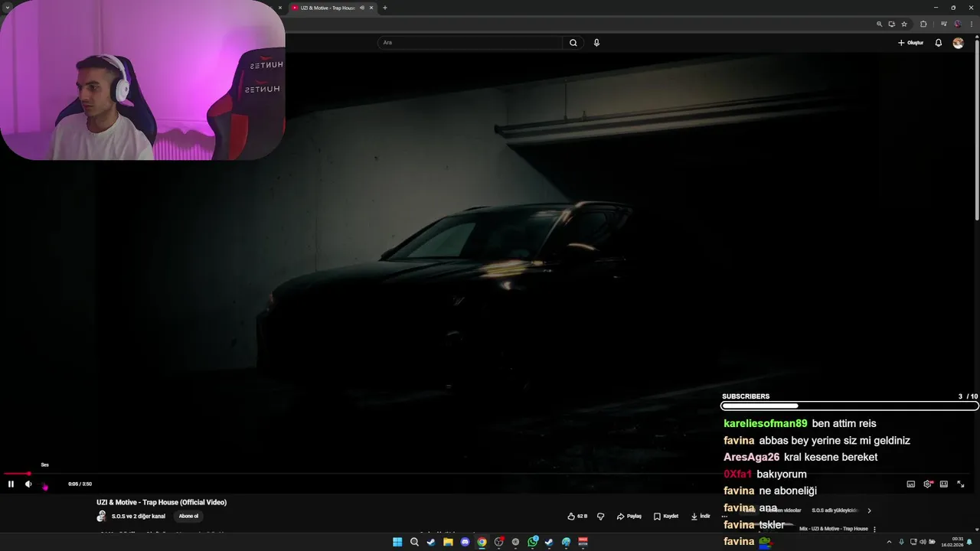
Task: Switch to Chrome in taskbar
Action: [x=482, y=542]
